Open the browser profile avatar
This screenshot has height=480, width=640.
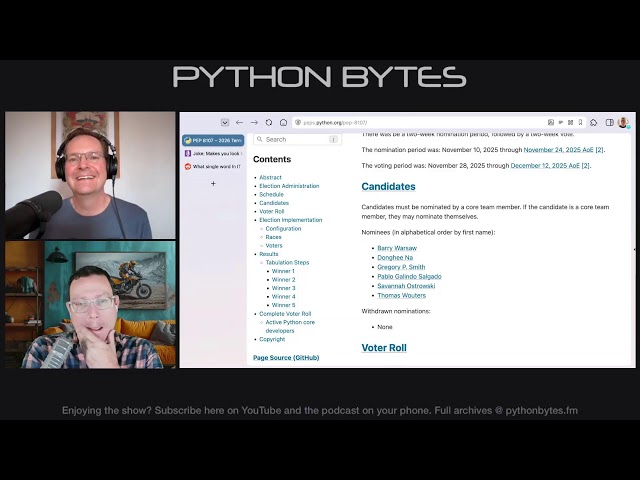click(623, 122)
